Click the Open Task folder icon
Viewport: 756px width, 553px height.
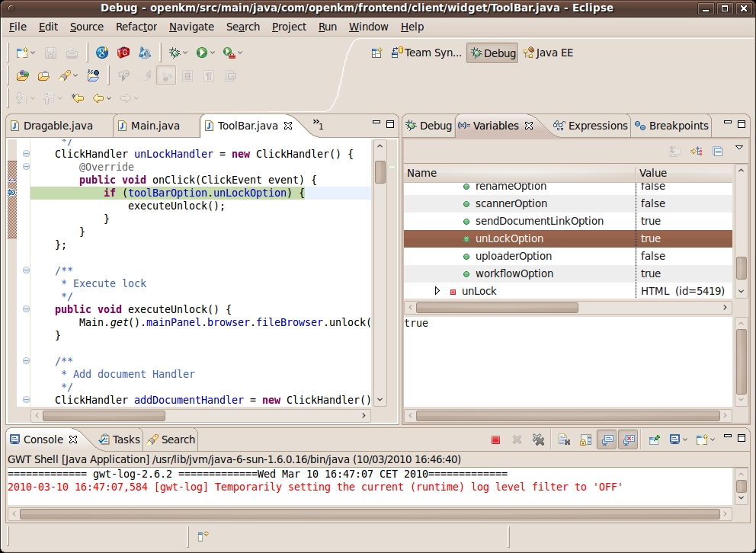[43, 75]
